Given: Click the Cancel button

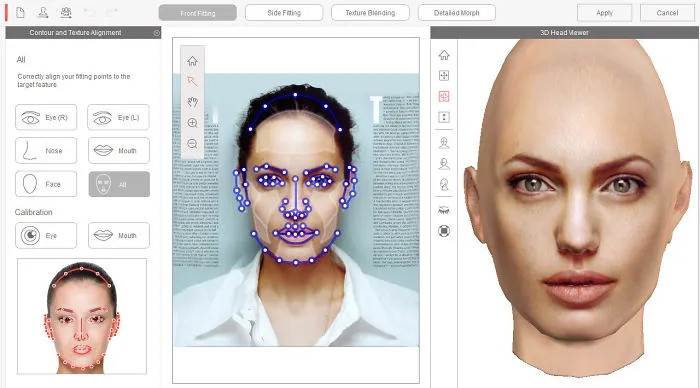Looking at the screenshot, I should click(667, 13).
